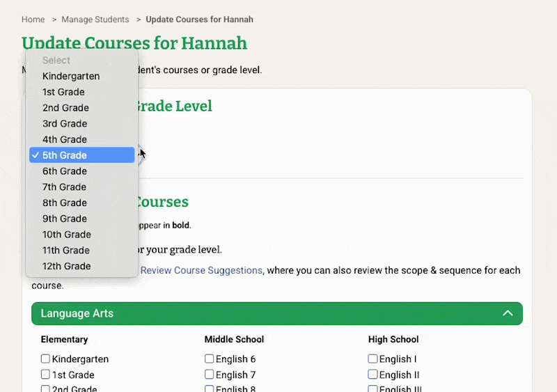557x392 pixels.
Task: Choose 10th Grade from the dropdown
Action: coord(66,235)
